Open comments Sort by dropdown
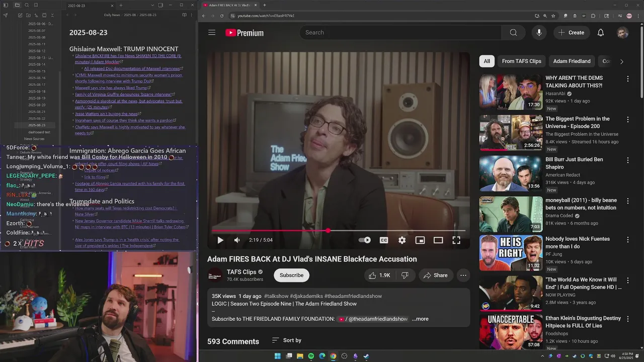 pos(287,340)
